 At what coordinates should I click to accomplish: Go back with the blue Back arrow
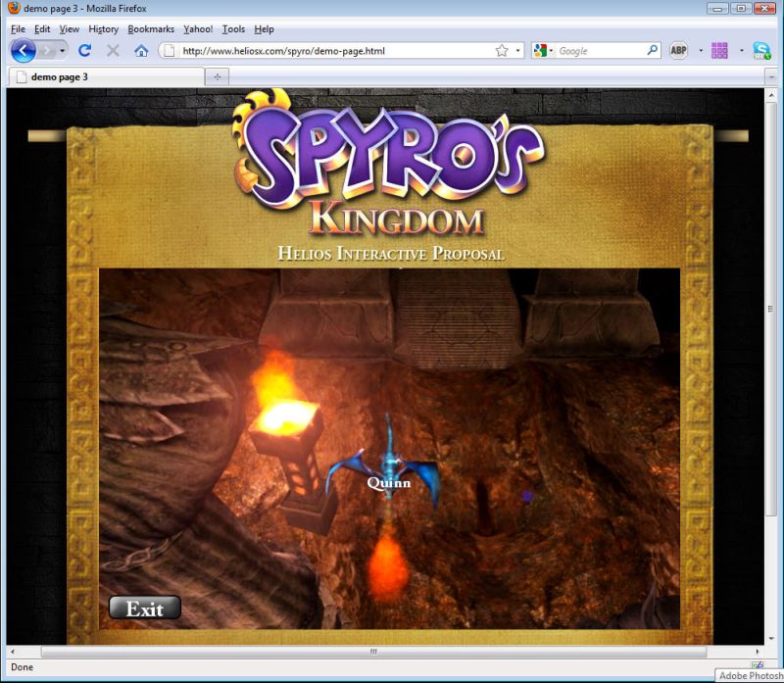[23, 51]
